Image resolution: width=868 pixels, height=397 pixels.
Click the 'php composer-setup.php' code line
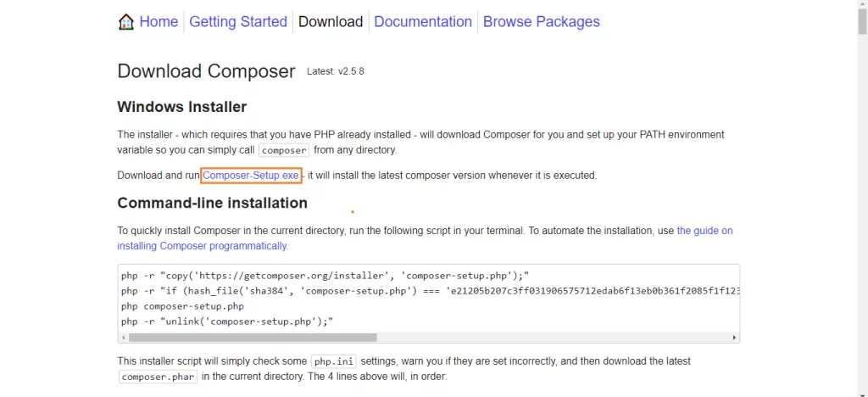point(183,306)
